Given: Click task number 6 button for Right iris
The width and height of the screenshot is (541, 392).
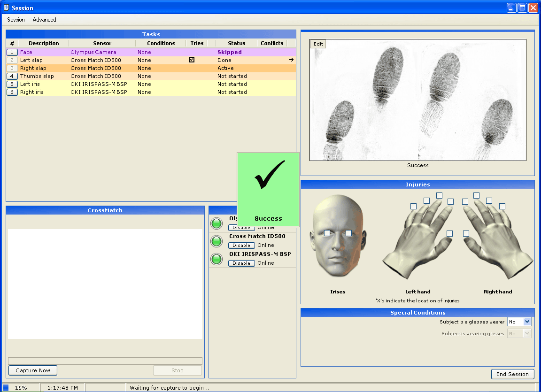Looking at the screenshot, I should (12, 92).
